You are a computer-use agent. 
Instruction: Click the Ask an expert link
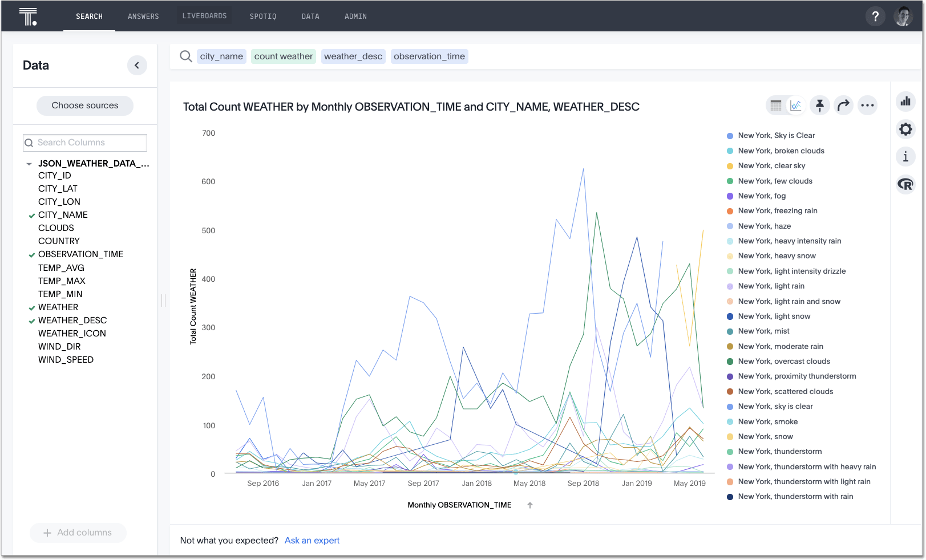312,540
